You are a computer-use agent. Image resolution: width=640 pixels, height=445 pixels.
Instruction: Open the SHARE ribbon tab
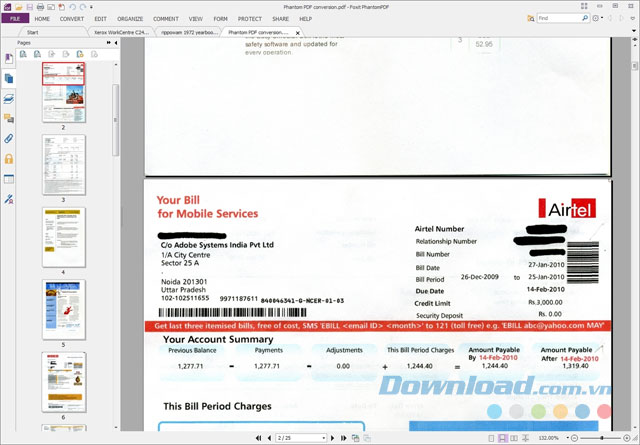(280, 19)
